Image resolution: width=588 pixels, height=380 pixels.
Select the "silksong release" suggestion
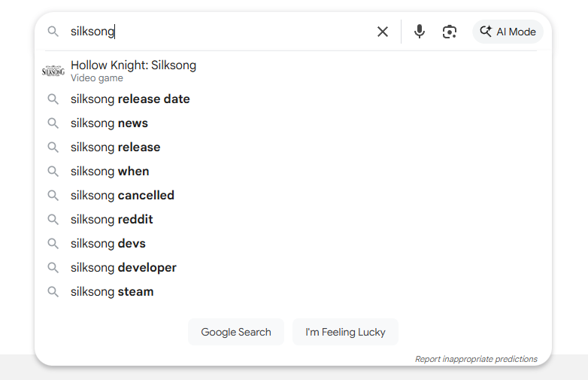[115, 147]
